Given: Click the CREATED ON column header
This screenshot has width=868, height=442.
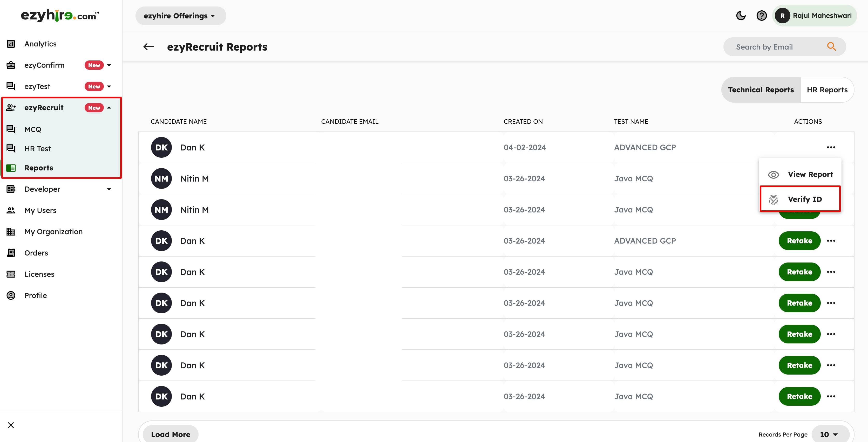Looking at the screenshot, I should coord(523,122).
